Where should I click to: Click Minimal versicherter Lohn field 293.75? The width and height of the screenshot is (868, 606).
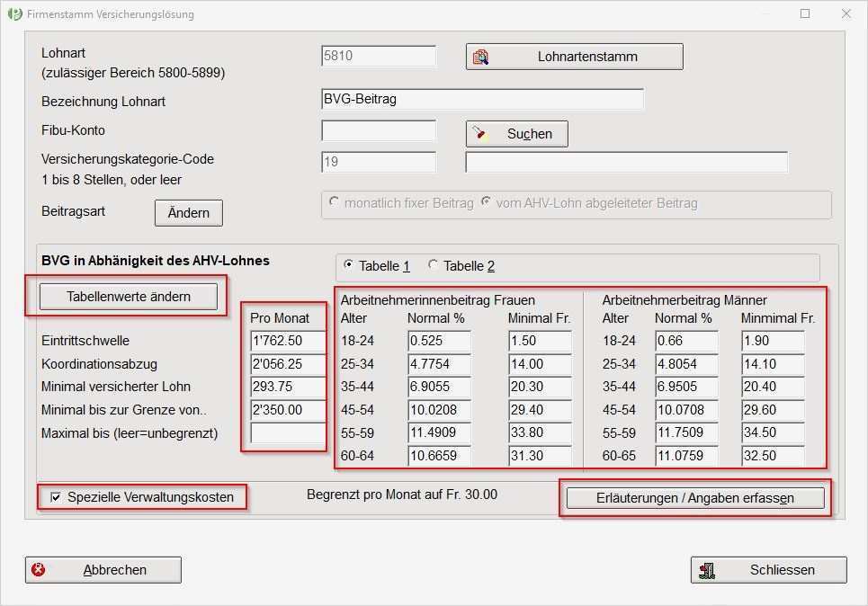click(288, 387)
